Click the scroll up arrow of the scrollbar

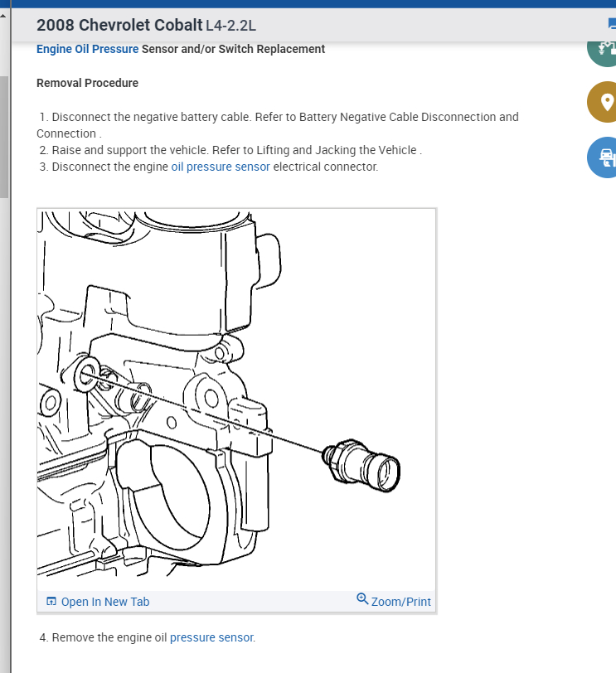pyautogui.click(x=3, y=16)
